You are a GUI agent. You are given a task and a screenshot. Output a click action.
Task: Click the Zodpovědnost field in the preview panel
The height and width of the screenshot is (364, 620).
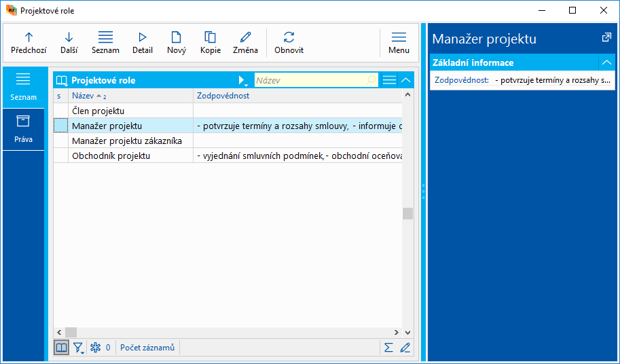pyautogui.click(x=522, y=80)
